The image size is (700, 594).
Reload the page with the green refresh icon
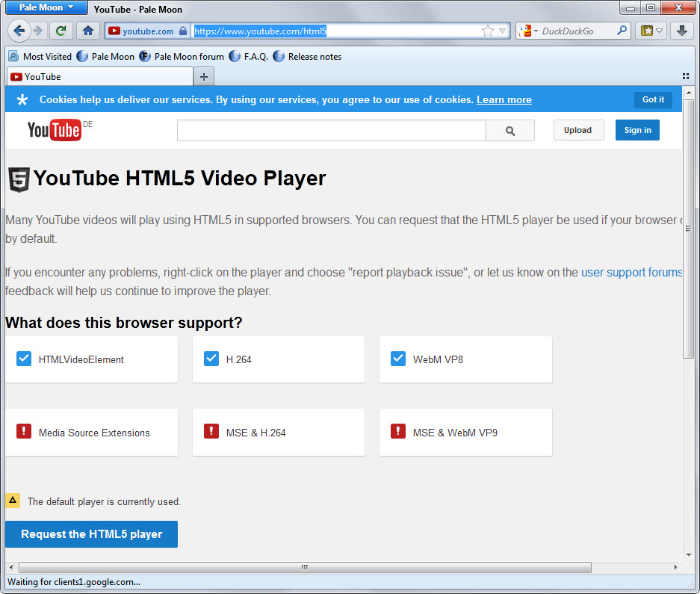tap(61, 31)
